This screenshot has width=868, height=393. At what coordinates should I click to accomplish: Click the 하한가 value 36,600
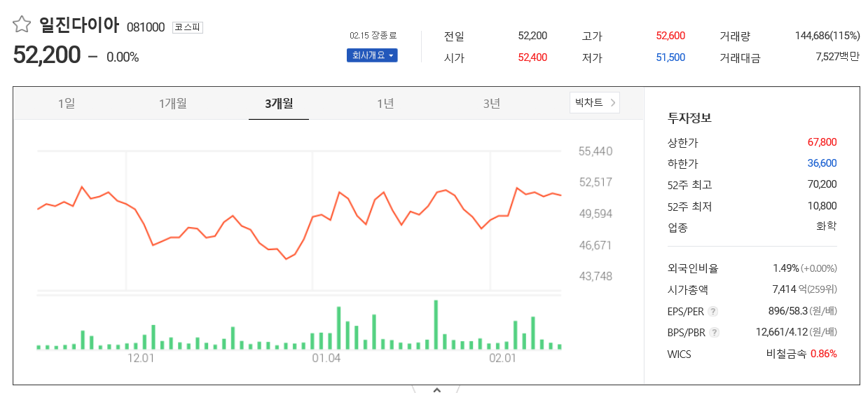(822, 163)
